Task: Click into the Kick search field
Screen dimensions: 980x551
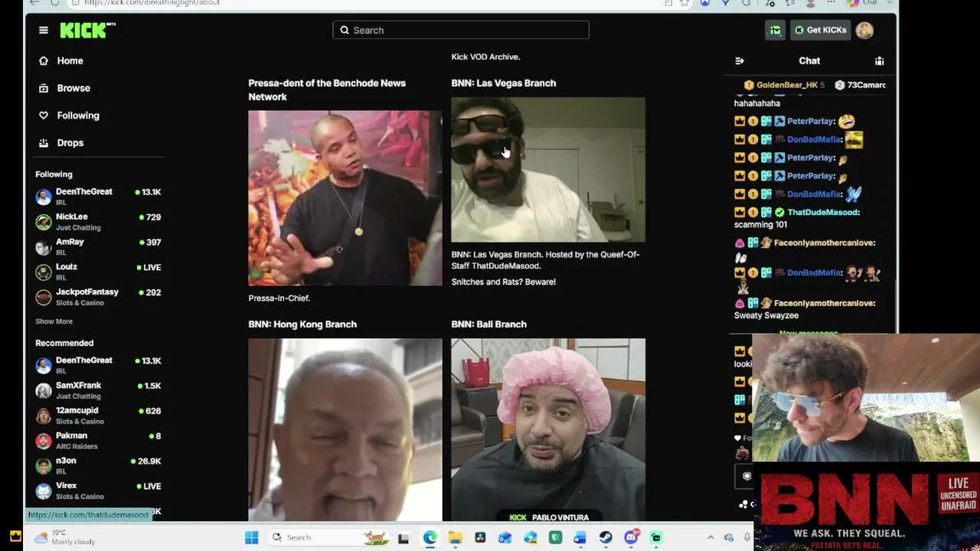Action: tap(461, 30)
